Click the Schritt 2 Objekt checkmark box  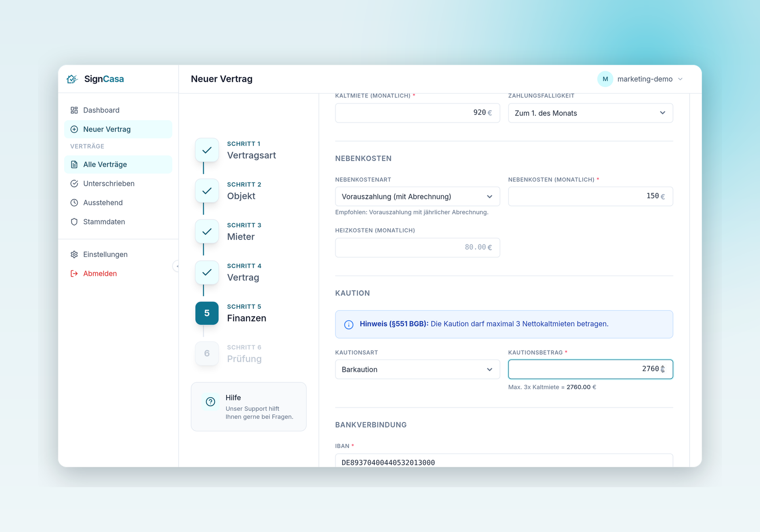(207, 191)
